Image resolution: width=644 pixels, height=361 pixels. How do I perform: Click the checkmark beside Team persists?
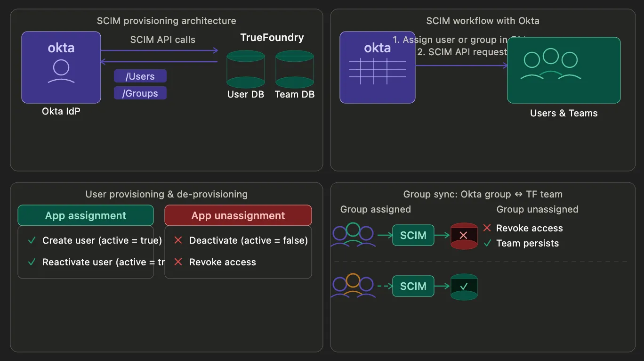[x=487, y=243]
